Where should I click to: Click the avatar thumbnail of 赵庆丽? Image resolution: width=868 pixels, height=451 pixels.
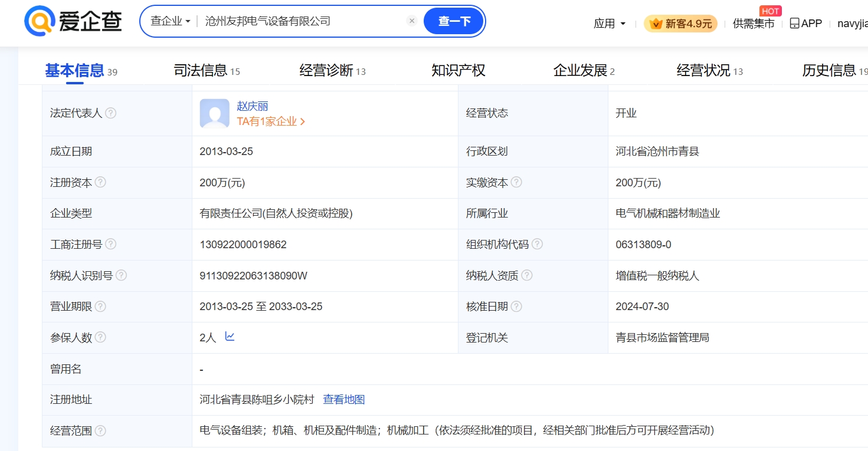point(215,113)
